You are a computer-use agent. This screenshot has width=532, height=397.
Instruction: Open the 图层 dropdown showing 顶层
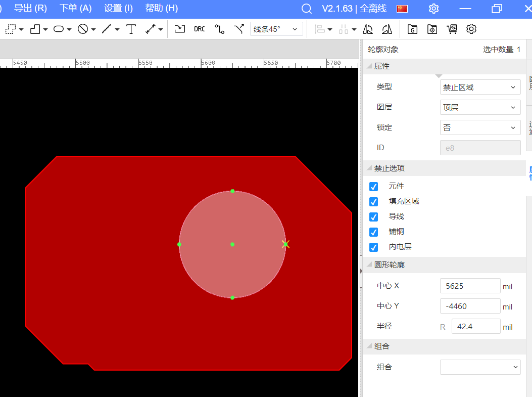480,107
